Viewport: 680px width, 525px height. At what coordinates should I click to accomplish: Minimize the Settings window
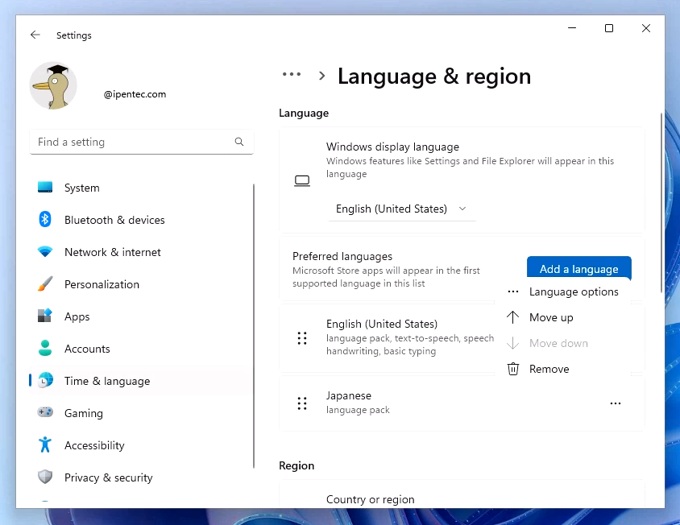[x=572, y=28]
